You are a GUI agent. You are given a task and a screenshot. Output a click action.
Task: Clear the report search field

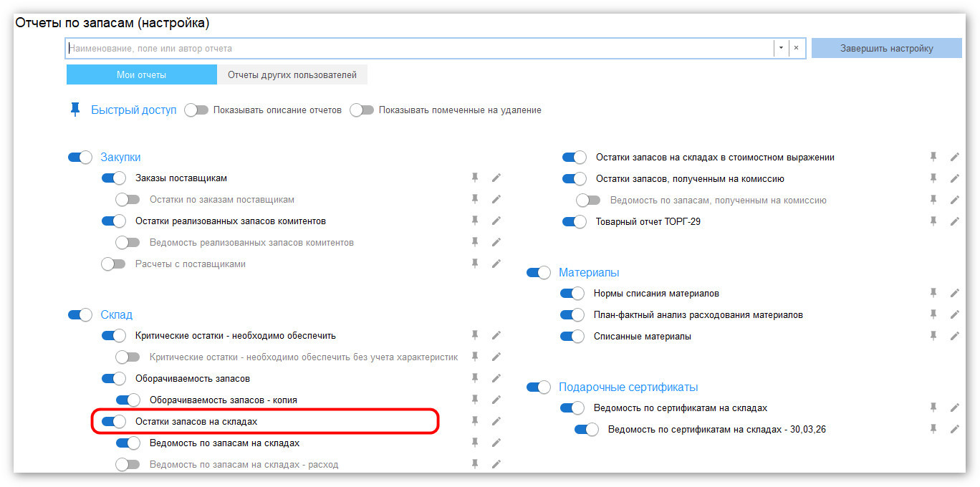796,49
